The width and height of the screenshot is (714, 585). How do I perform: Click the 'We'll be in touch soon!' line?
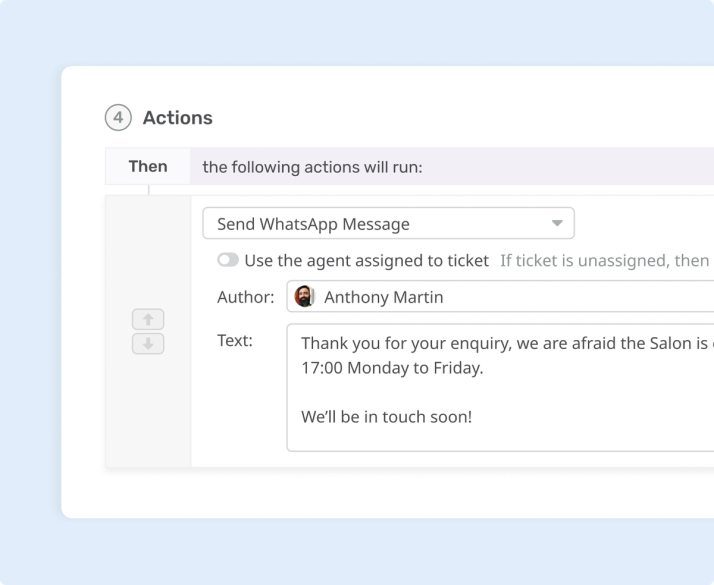click(x=387, y=417)
